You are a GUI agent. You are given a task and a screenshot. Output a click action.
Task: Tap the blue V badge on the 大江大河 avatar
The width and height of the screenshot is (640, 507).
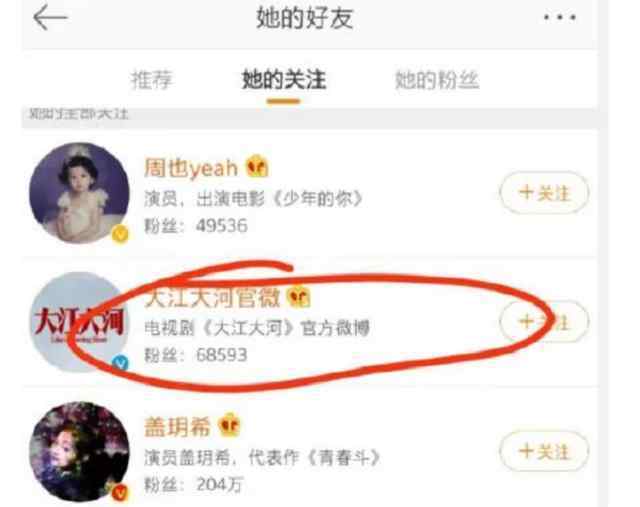(x=120, y=363)
